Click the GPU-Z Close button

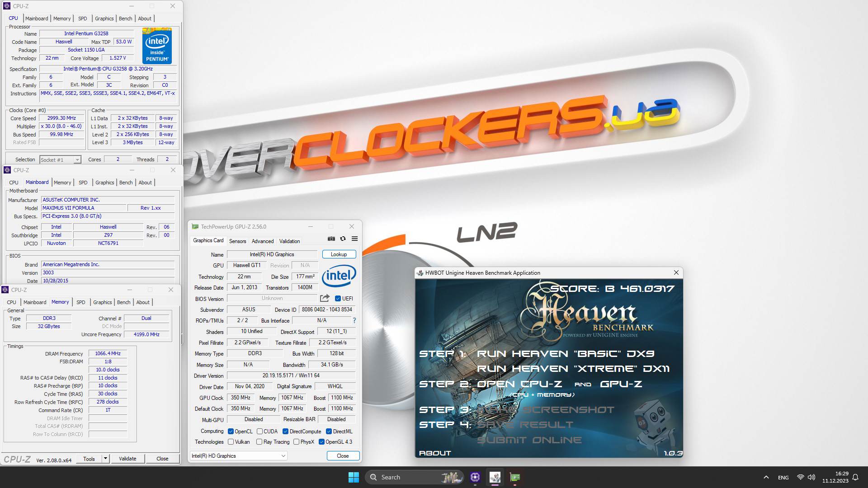pos(343,455)
